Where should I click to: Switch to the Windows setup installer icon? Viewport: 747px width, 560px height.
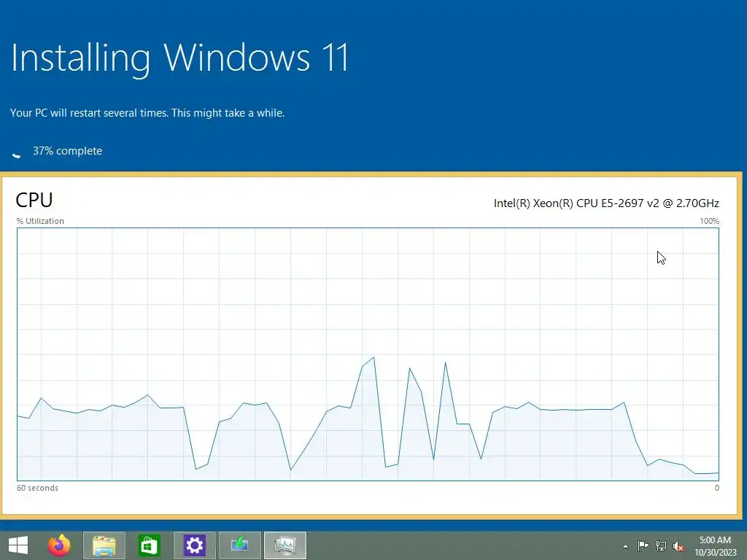[x=239, y=545]
